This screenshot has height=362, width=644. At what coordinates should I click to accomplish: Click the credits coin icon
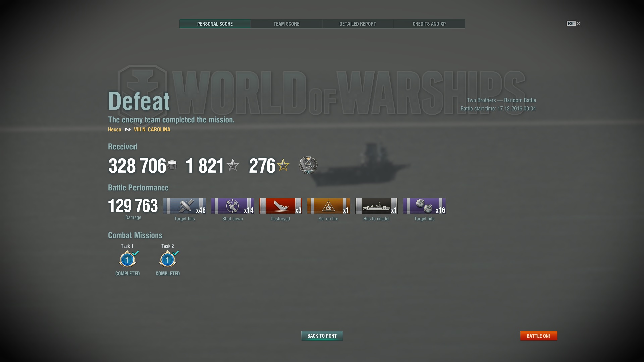click(x=172, y=165)
